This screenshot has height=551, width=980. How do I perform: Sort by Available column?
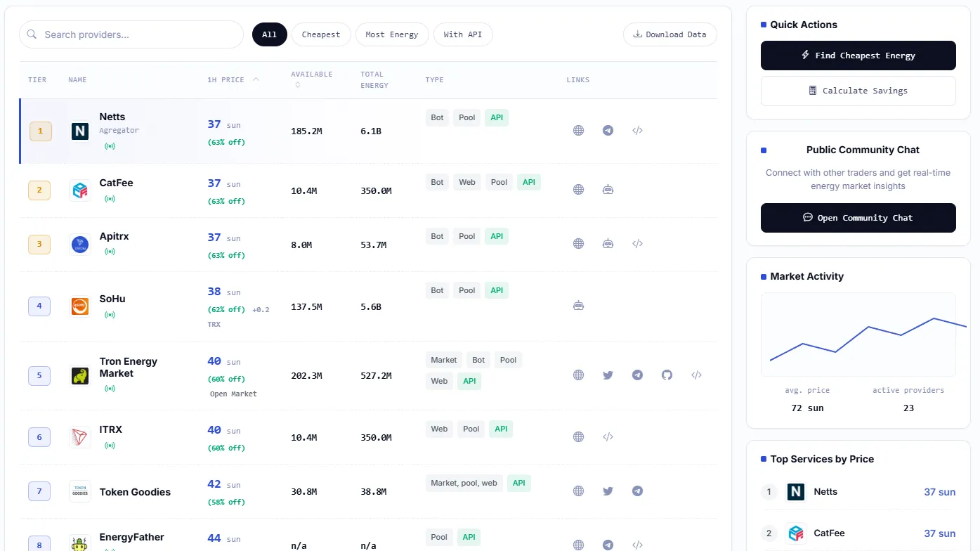pyautogui.click(x=312, y=79)
